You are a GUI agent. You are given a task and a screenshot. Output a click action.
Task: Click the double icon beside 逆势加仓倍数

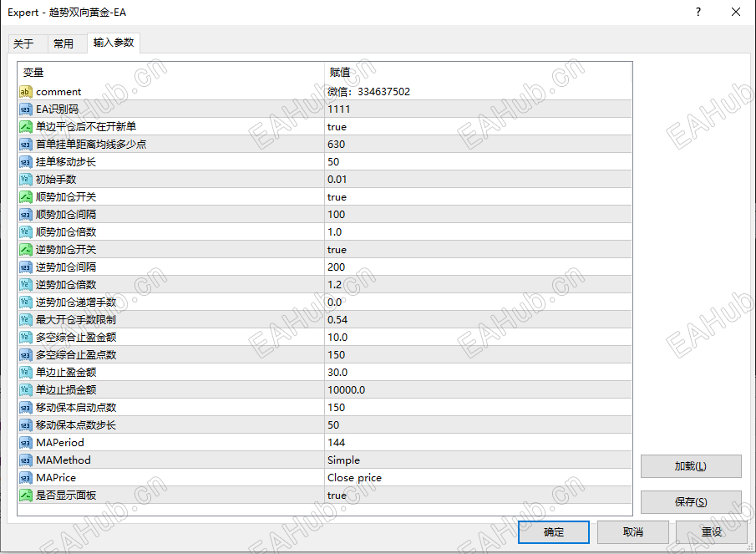[x=26, y=284]
